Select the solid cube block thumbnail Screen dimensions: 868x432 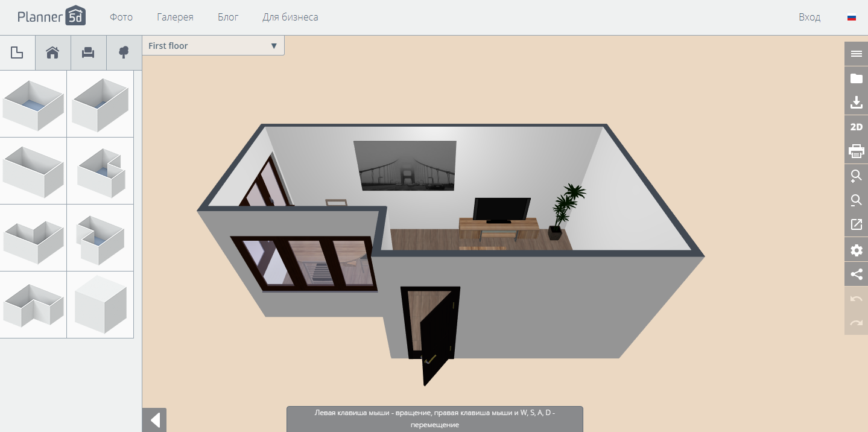pos(100,305)
